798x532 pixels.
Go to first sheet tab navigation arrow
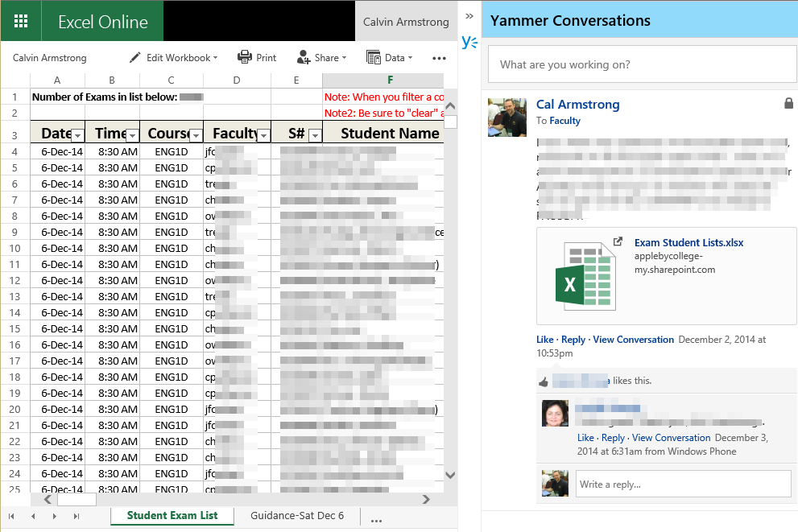[11, 516]
